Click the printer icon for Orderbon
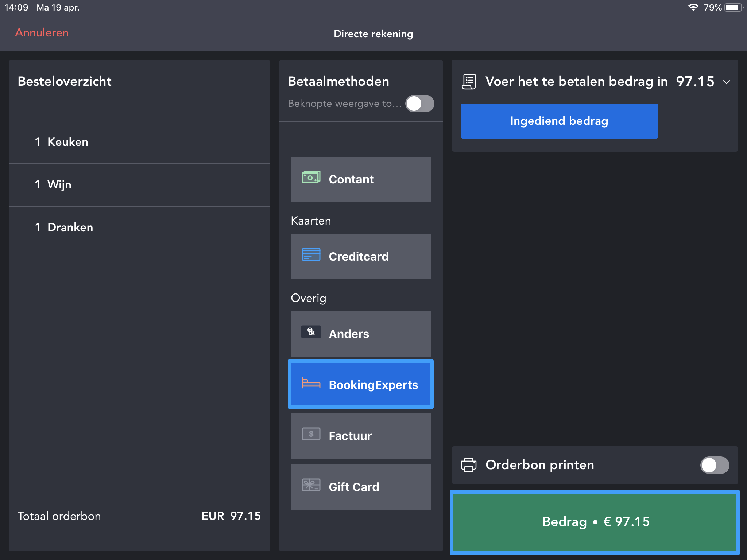 [x=469, y=465]
